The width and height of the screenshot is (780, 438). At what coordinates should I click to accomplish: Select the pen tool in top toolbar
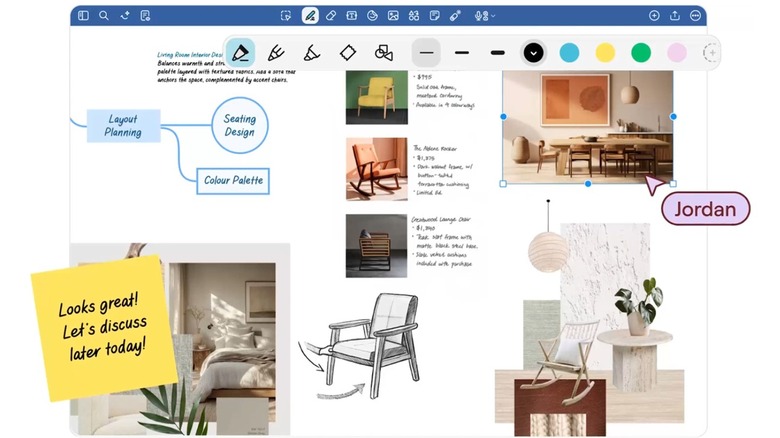coord(310,16)
